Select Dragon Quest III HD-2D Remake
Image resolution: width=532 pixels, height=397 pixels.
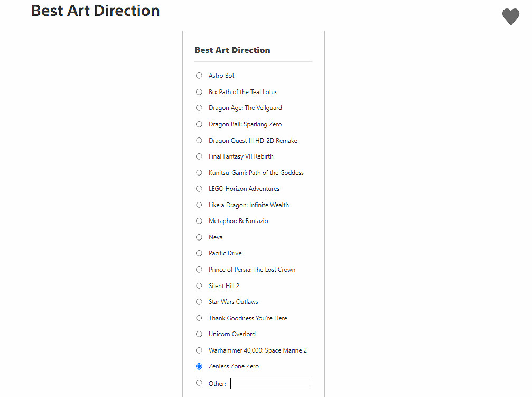click(x=199, y=141)
